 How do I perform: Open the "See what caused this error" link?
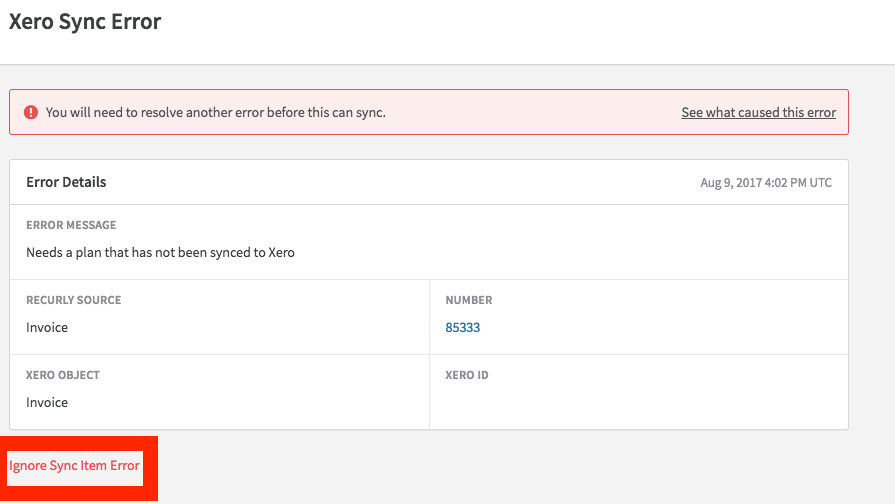(x=758, y=113)
